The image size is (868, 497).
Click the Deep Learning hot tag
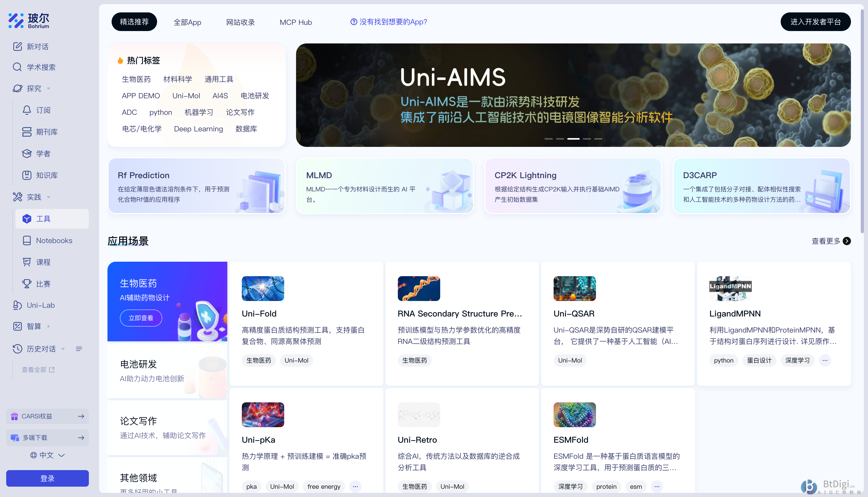pos(198,129)
